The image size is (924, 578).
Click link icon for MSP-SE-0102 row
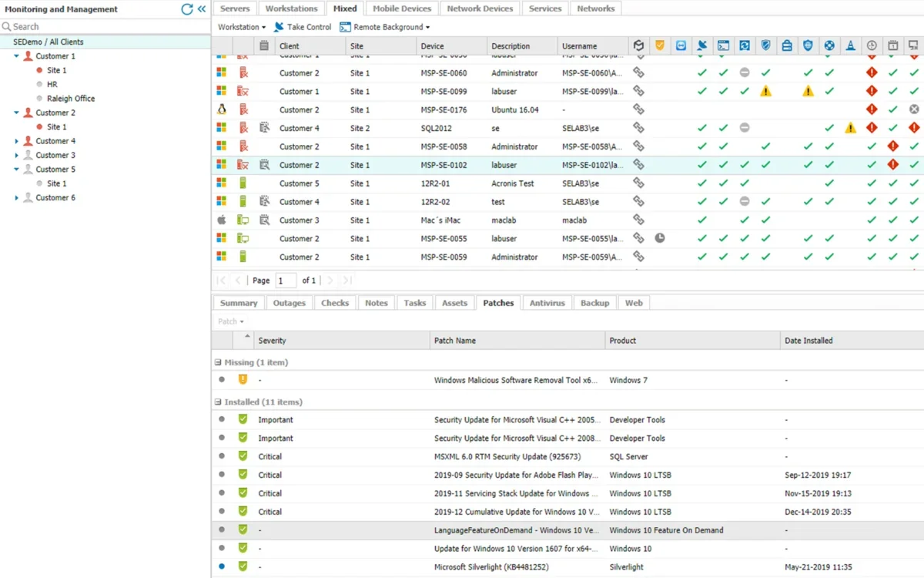(x=638, y=164)
